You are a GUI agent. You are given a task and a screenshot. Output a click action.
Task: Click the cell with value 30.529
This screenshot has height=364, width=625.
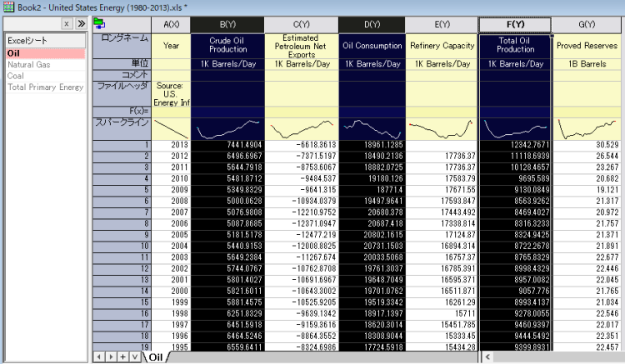(x=587, y=145)
